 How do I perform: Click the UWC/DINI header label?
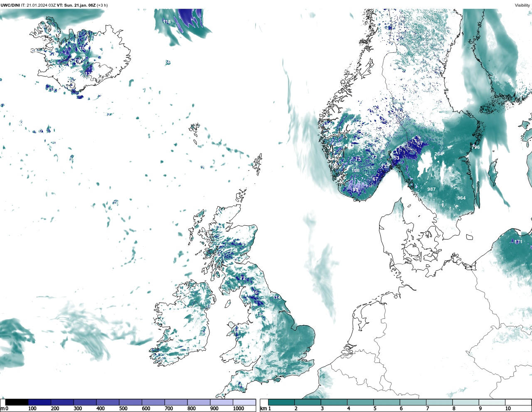point(10,5)
